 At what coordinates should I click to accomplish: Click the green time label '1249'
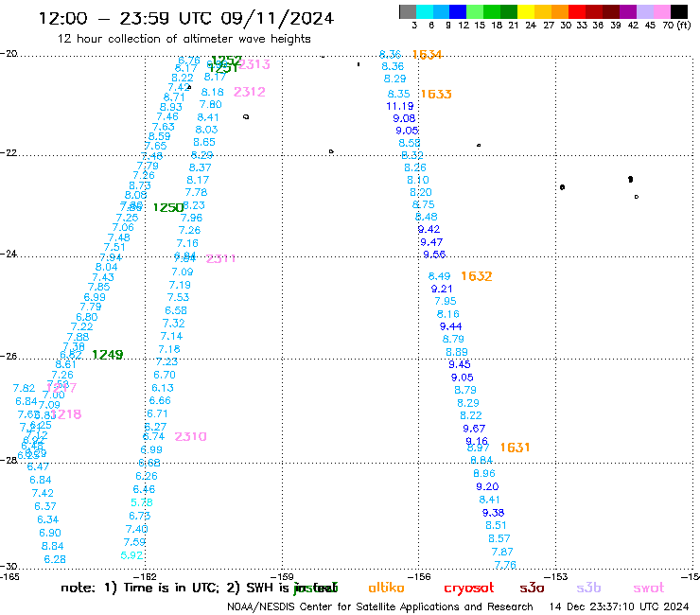point(108,355)
